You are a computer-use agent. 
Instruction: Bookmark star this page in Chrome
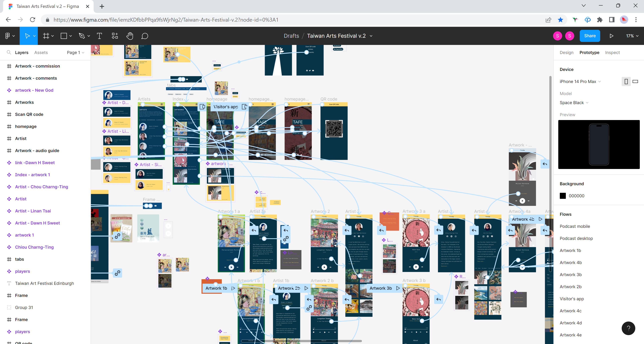[x=560, y=20]
